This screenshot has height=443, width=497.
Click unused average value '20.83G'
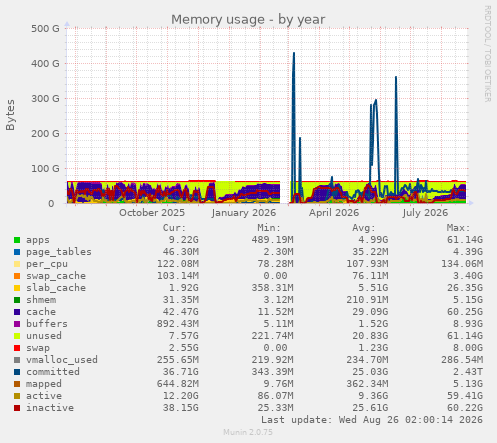pyautogui.click(x=370, y=336)
